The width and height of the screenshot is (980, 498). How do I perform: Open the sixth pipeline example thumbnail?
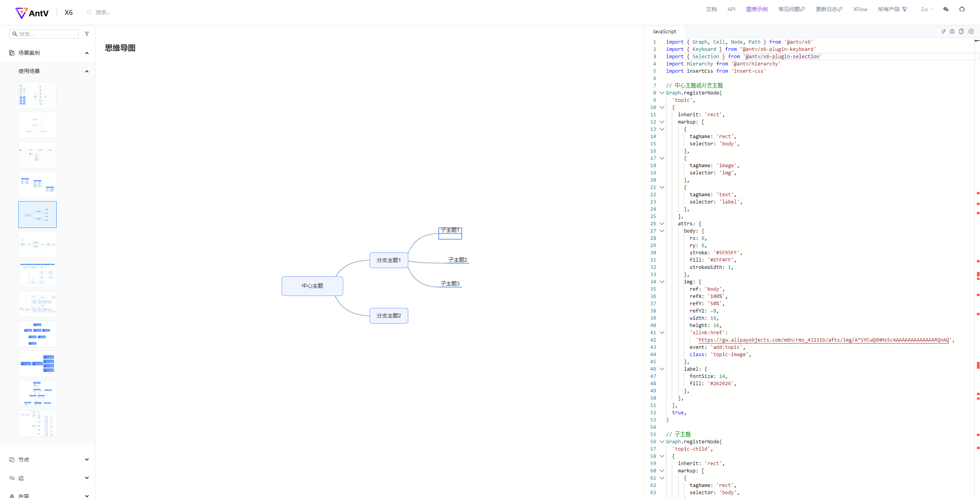38,244
